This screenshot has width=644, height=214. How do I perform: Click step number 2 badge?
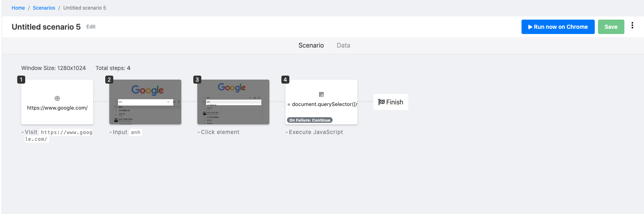109,80
